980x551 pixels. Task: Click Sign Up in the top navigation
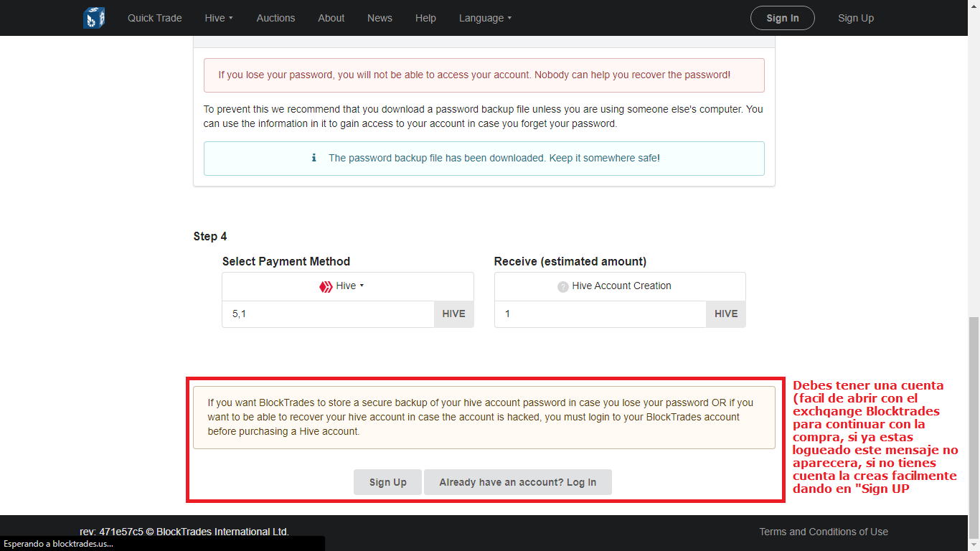pos(856,18)
